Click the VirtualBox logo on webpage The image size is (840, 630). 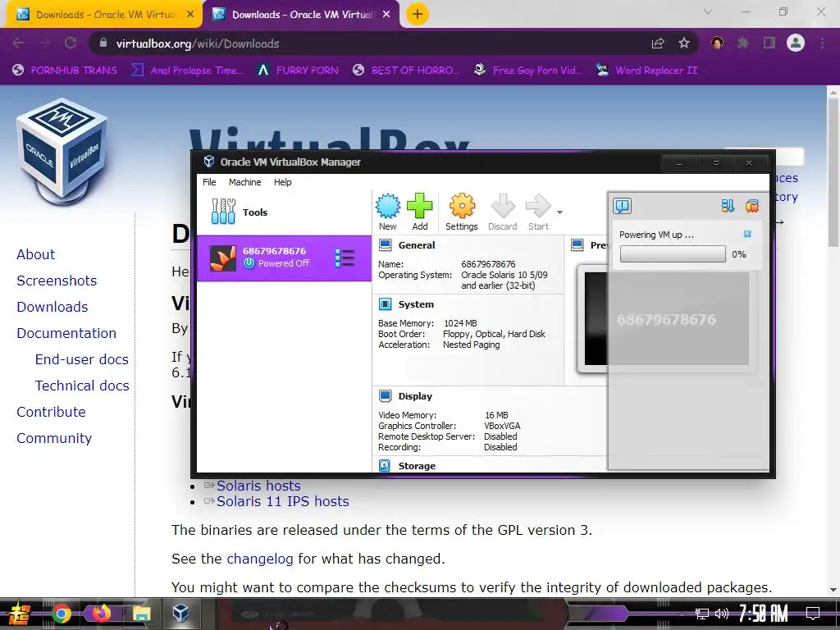point(62,152)
